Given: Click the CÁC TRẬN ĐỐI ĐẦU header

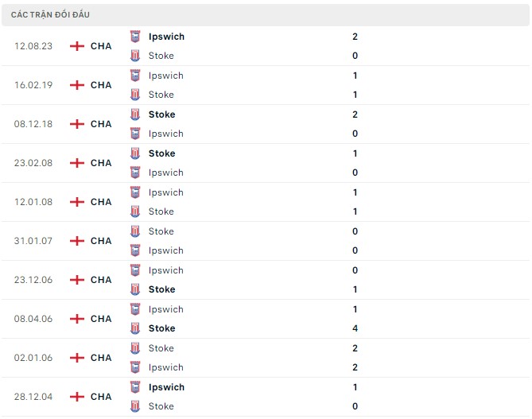Looking at the screenshot, I should [x=50, y=14].
